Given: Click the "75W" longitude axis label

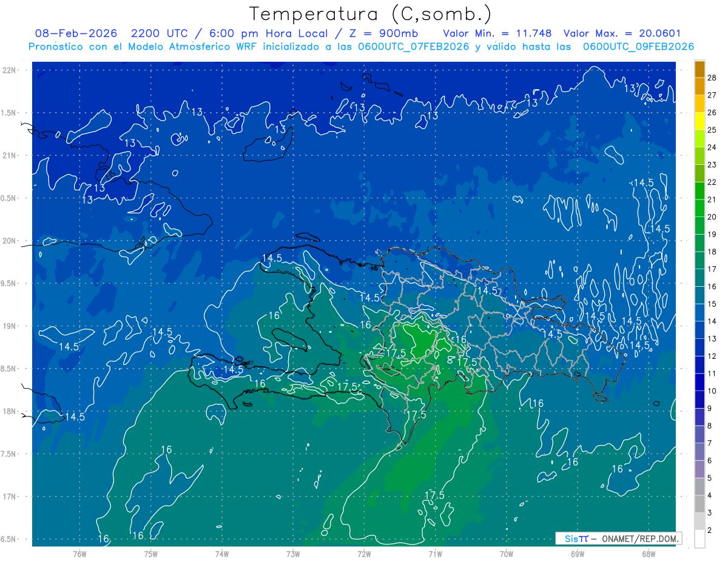Looking at the screenshot, I should (151, 554).
